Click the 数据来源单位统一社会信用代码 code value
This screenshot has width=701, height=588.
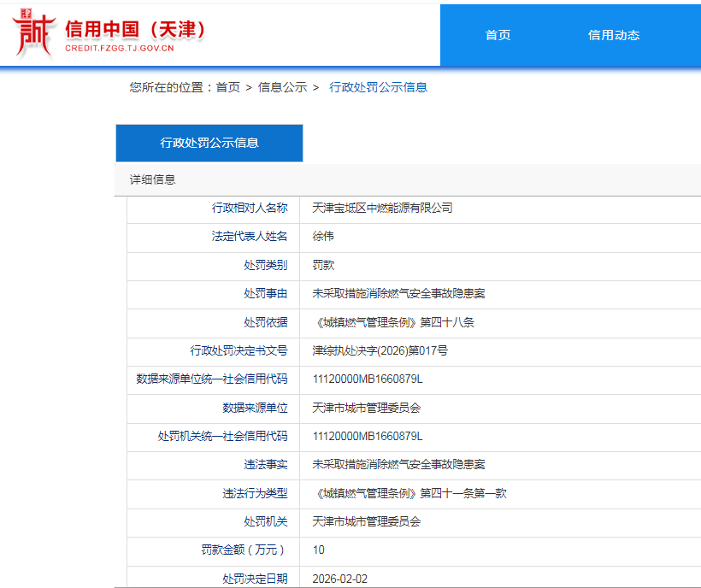pyautogui.click(x=368, y=379)
